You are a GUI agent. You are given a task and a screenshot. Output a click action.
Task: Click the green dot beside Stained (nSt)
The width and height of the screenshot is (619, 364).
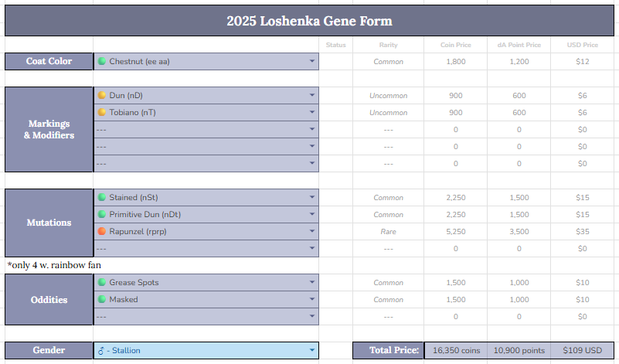[102, 197]
